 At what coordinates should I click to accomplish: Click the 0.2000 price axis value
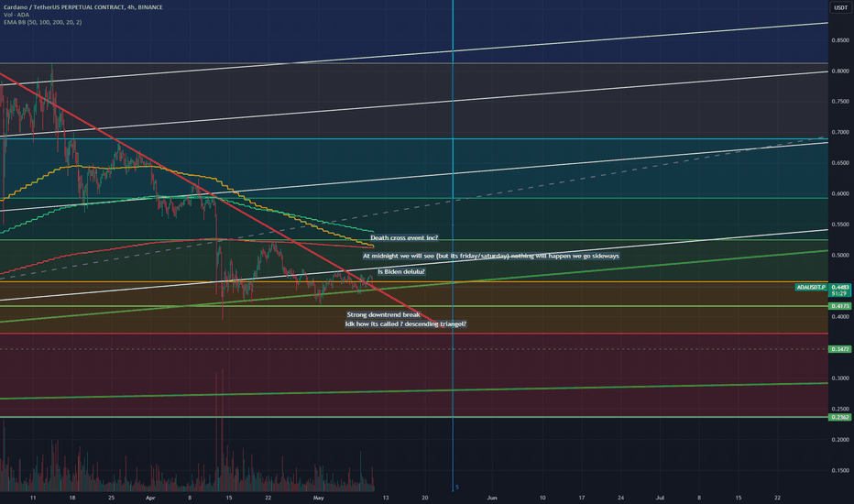click(x=840, y=440)
